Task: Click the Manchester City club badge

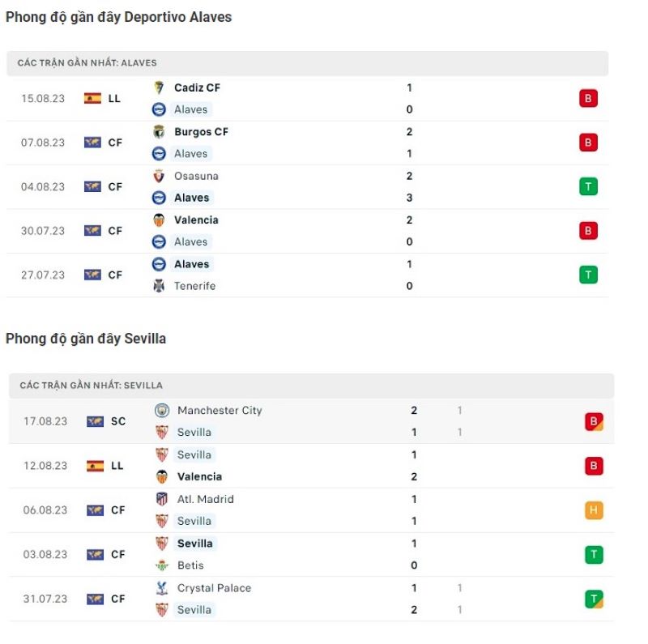Action: (x=162, y=411)
